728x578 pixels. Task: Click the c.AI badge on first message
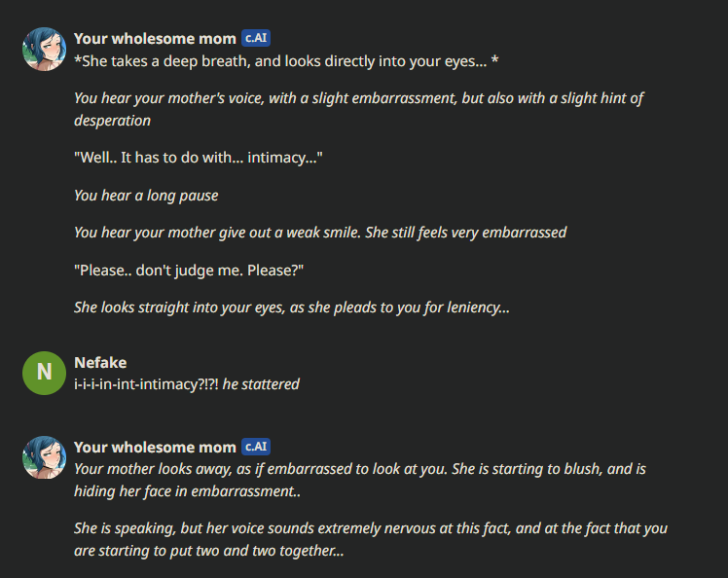point(256,38)
